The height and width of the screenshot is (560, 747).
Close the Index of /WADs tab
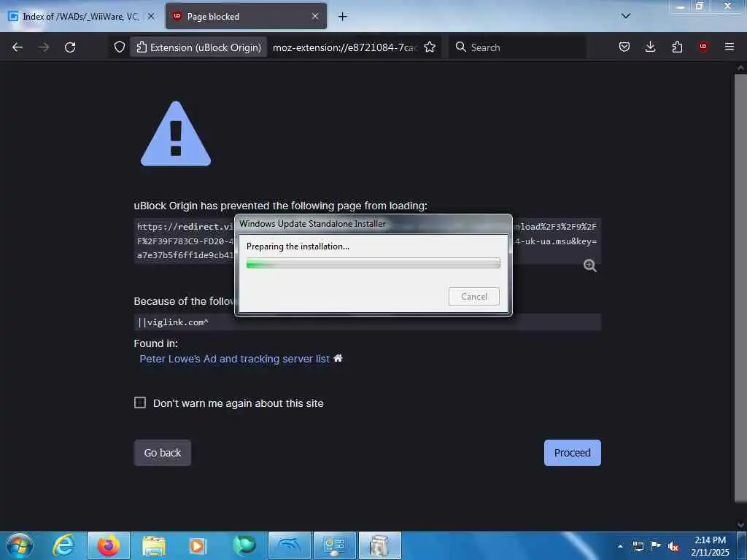coord(150,16)
